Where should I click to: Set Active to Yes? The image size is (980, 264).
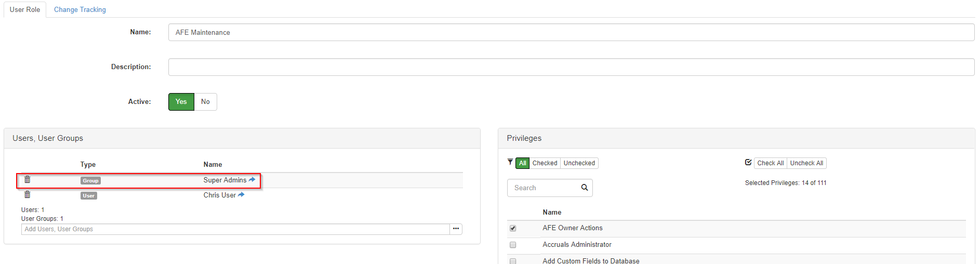[181, 102]
